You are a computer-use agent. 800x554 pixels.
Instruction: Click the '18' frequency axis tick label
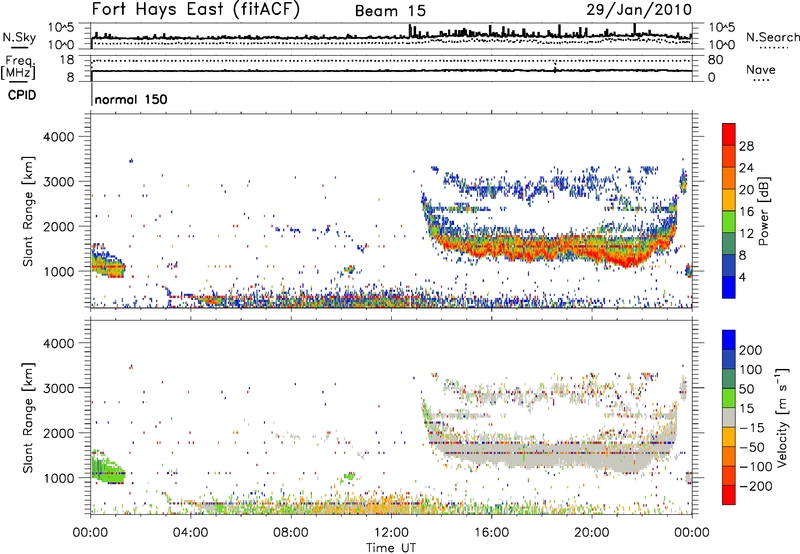point(67,60)
